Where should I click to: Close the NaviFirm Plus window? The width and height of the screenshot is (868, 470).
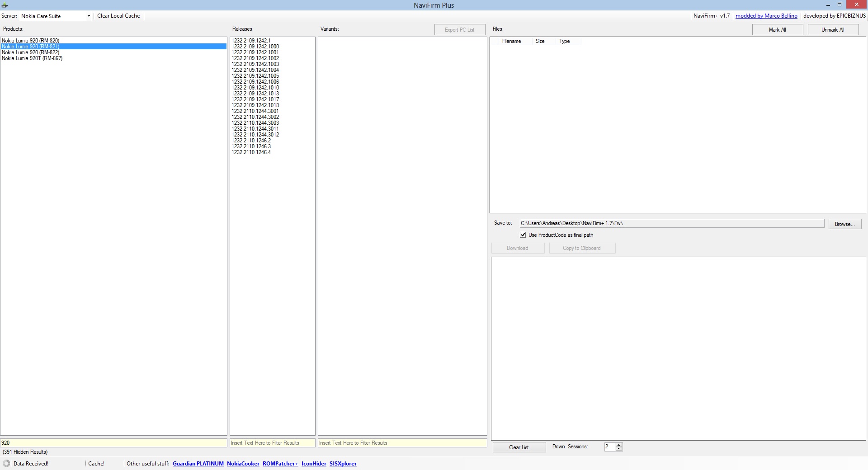[x=856, y=5]
